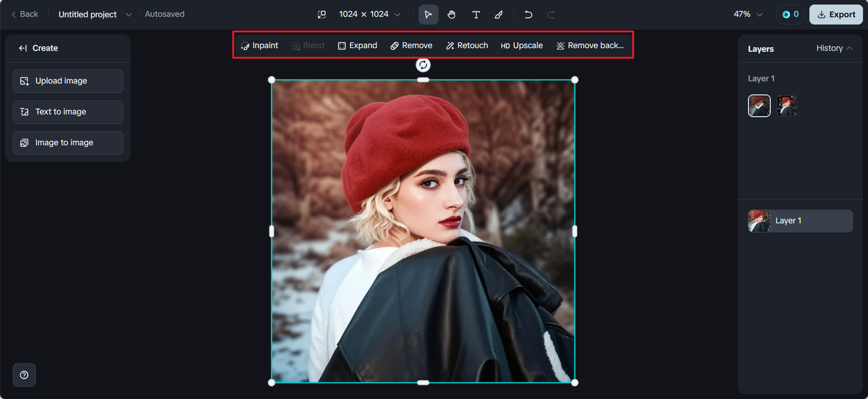This screenshot has width=868, height=399.
Task: Click the rotate handle above the image
Action: click(x=423, y=64)
